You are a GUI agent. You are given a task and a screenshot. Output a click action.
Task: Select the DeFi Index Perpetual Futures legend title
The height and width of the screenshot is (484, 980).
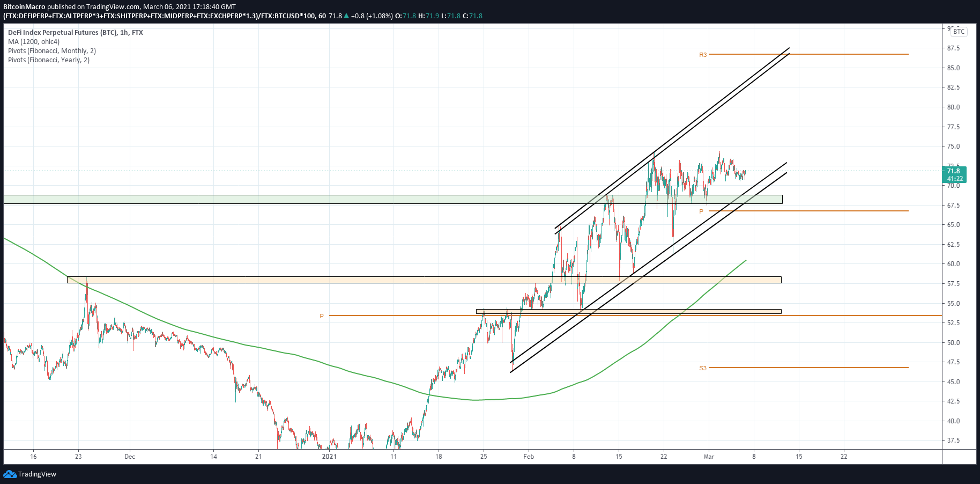tap(76, 33)
